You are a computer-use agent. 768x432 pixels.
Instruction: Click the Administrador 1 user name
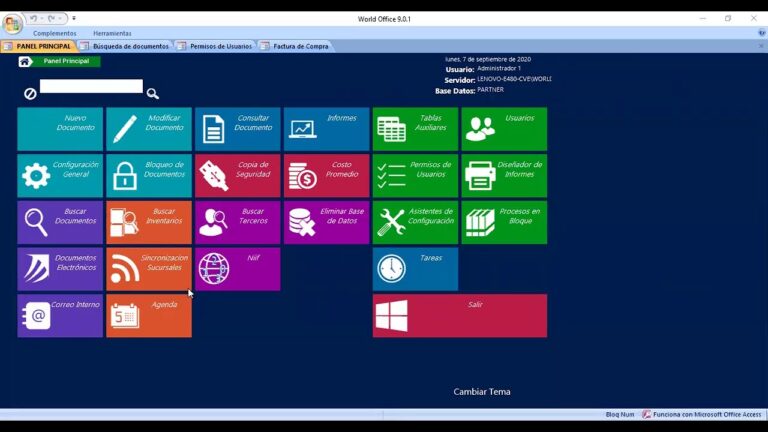click(x=499, y=69)
